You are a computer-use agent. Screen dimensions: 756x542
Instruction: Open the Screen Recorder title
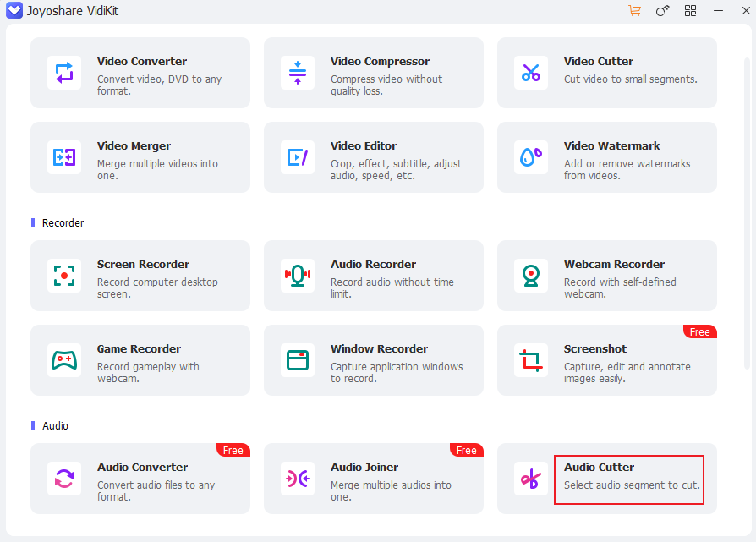coord(143,265)
